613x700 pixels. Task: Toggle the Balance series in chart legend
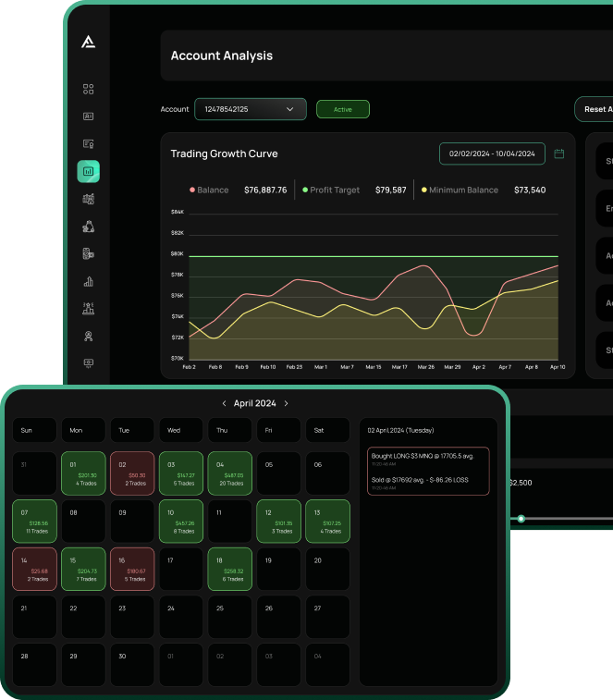(x=210, y=190)
